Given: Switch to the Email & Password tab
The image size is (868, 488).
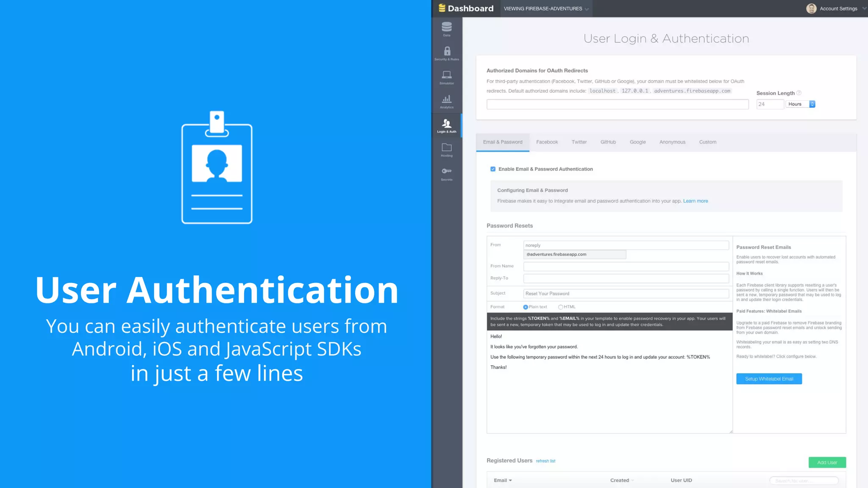Looking at the screenshot, I should pos(503,142).
